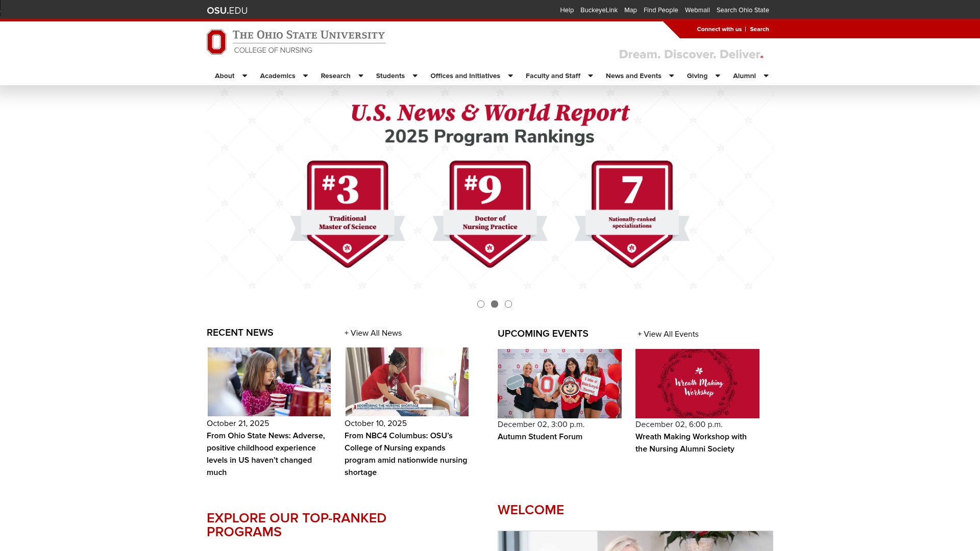Open the News and Events menu

click(633, 76)
